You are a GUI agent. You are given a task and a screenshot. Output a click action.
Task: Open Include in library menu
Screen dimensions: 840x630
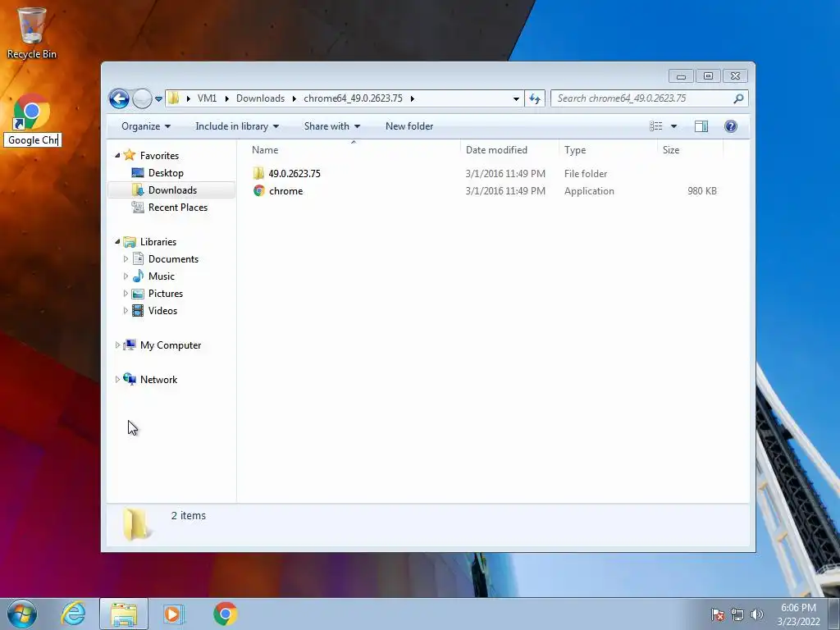pyautogui.click(x=237, y=126)
